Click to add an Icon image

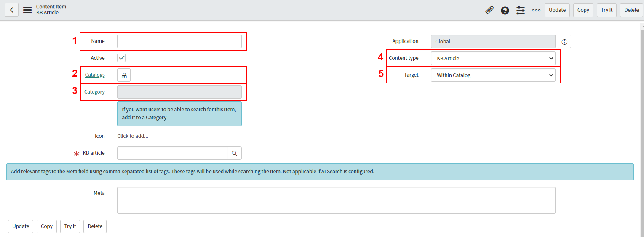point(133,136)
